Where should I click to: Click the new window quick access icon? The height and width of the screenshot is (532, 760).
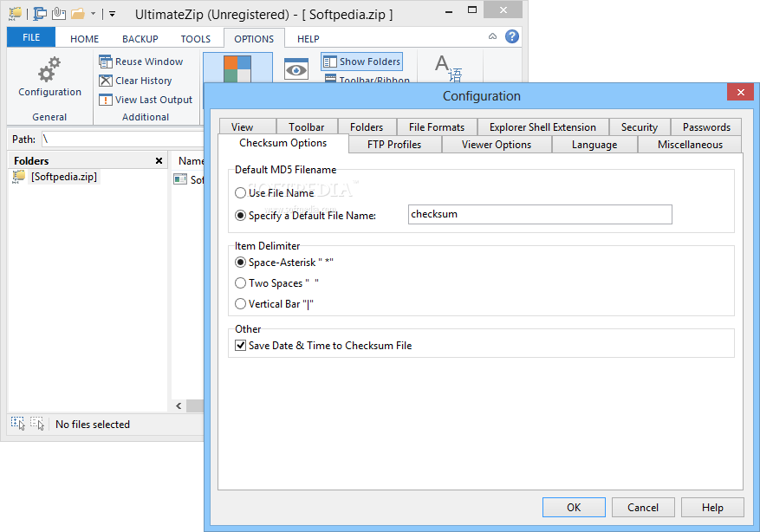click(40, 14)
